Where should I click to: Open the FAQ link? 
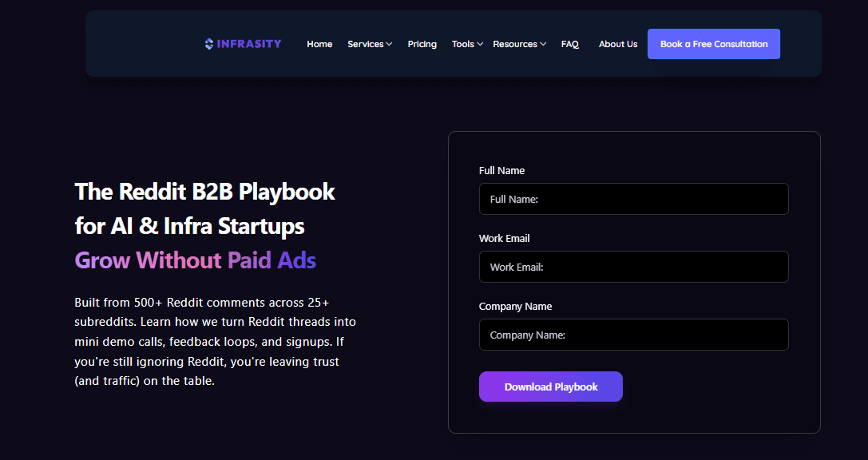click(x=569, y=44)
